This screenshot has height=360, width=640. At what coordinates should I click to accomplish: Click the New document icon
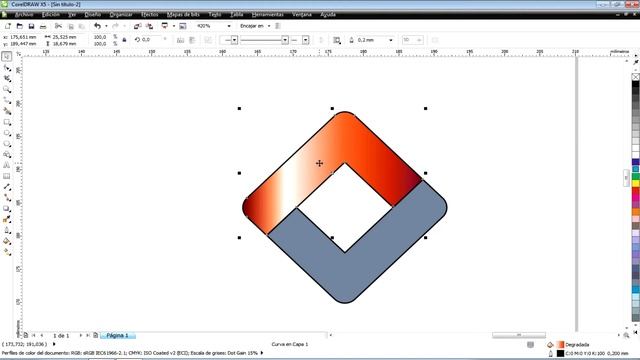coord(8,26)
